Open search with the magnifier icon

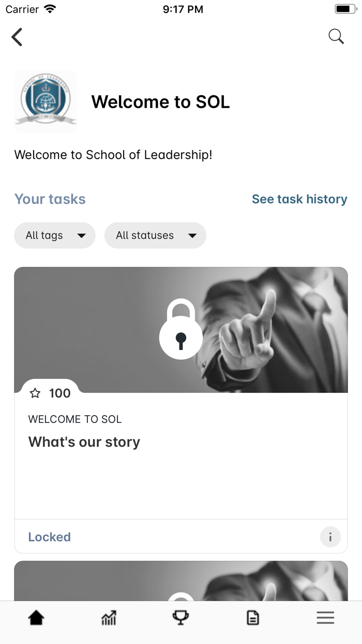pyautogui.click(x=336, y=36)
